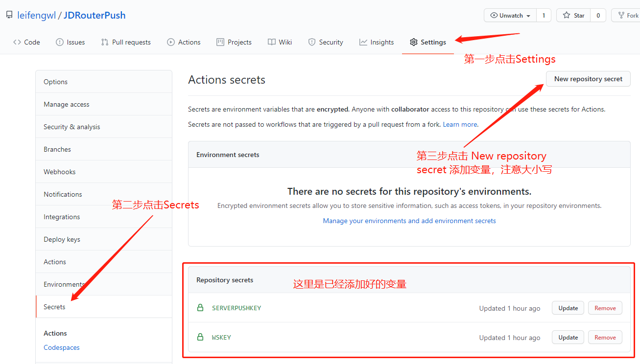Open Integrations settings
The height and width of the screenshot is (364, 640).
(104, 217)
